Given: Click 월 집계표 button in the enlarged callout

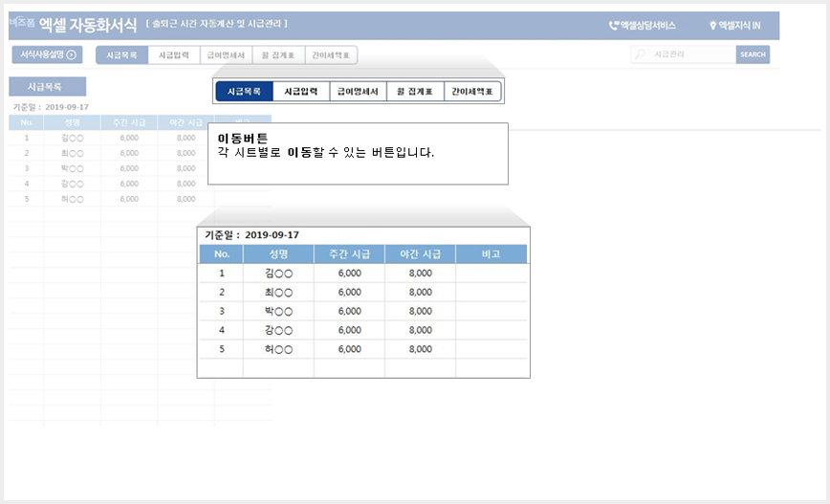Looking at the screenshot, I should [x=415, y=91].
